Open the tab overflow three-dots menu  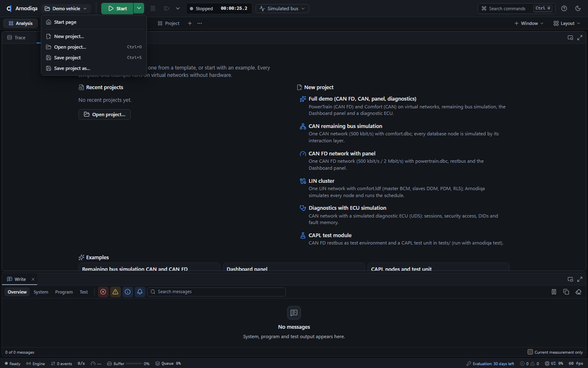[x=200, y=23]
